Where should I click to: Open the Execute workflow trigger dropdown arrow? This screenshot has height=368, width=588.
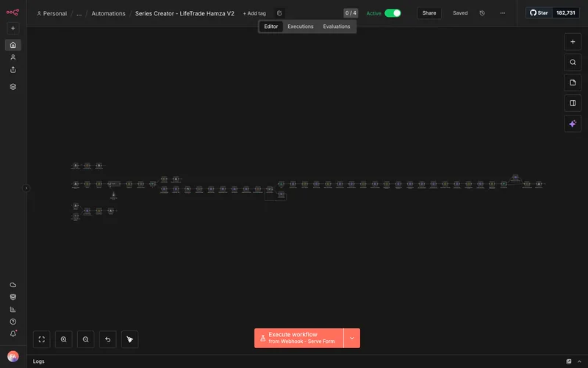(352, 338)
